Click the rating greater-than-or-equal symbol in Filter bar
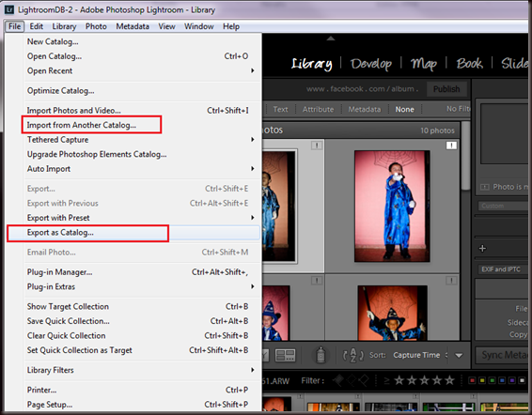Image resolution: width=532 pixels, height=415 pixels. coord(386,381)
